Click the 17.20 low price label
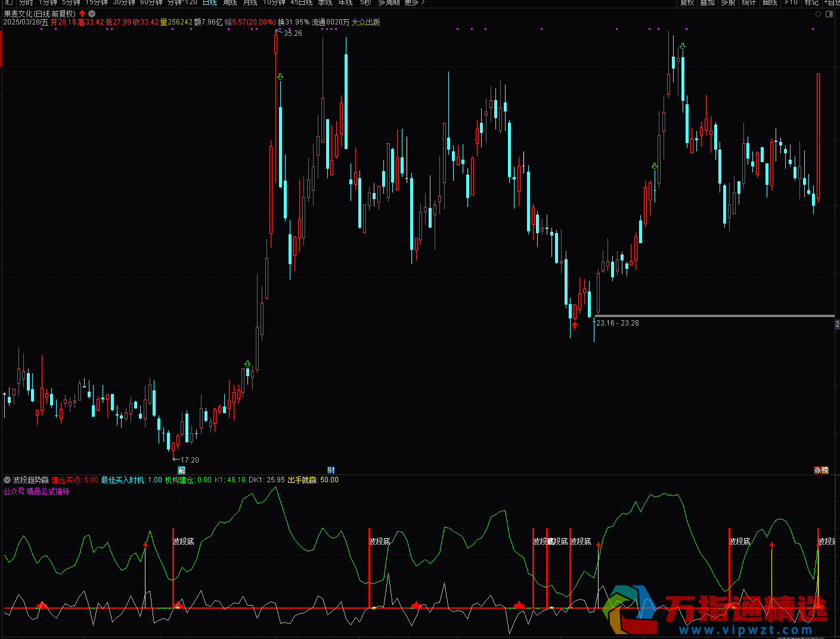Image resolution: width=840 pixels, height=639 pixels. coord(190,460)
